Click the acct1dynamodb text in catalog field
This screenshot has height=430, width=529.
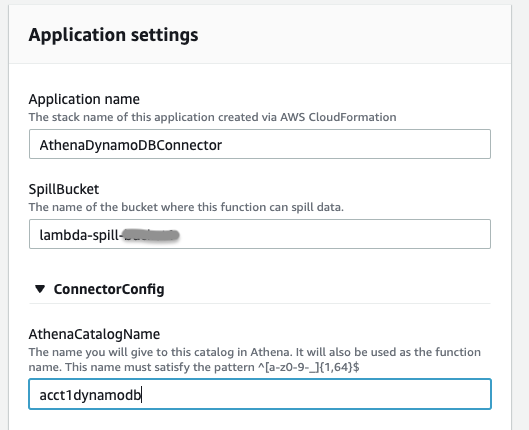coord(90,395)
